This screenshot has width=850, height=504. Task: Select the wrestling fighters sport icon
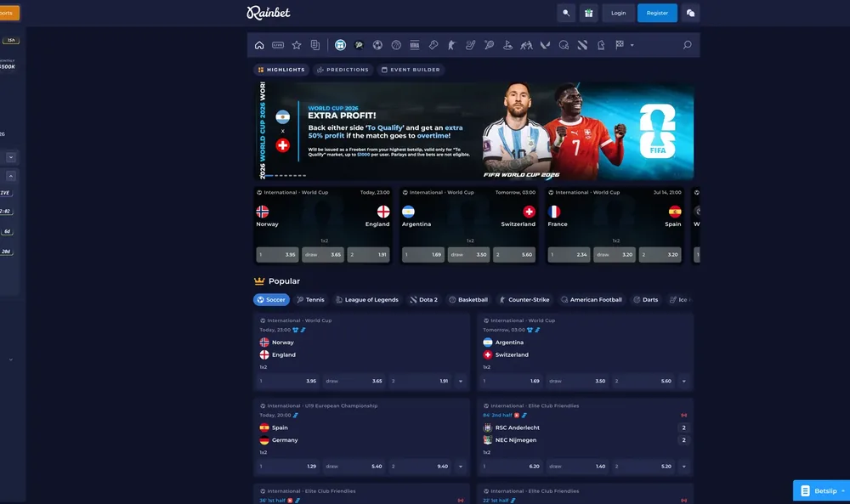pyautogui.click(x=526, y=45)
